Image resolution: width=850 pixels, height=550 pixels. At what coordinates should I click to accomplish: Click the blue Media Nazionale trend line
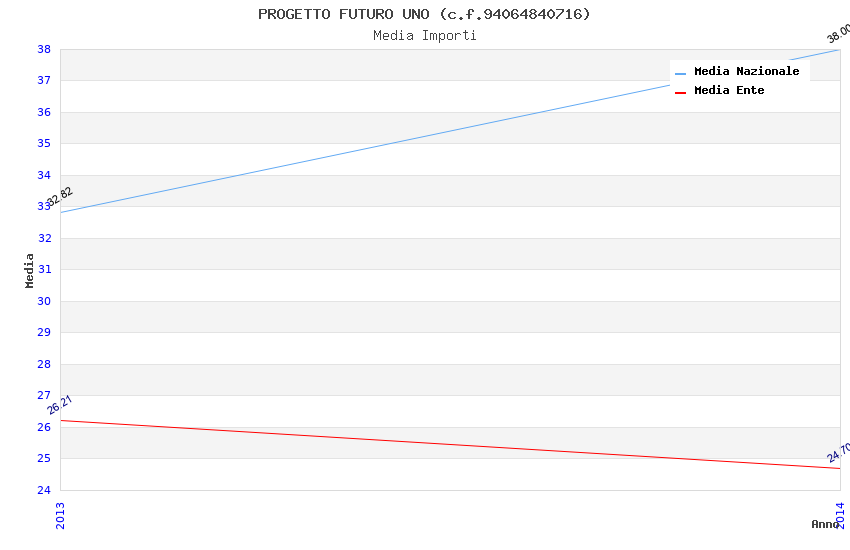tap(450, 130)
